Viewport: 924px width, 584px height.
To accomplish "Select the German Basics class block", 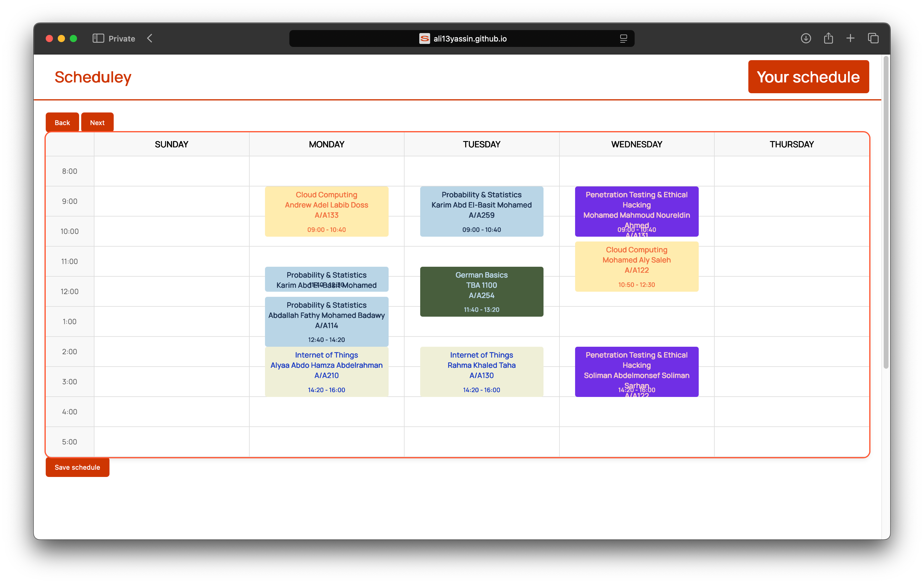I will 481,292.
